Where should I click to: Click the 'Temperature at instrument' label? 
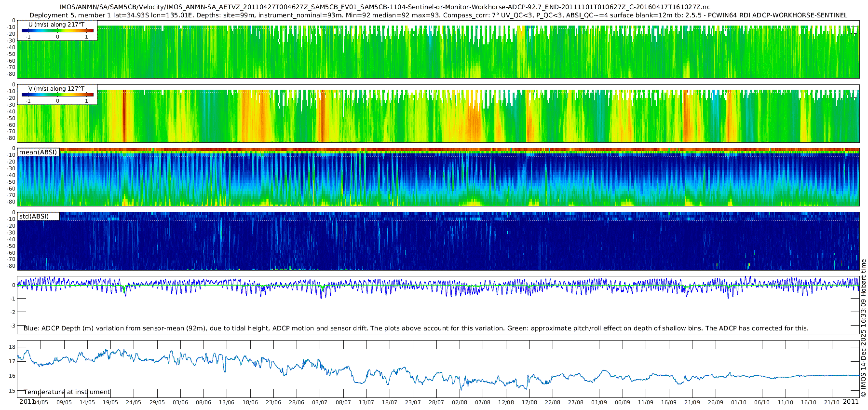click(67, 392)
